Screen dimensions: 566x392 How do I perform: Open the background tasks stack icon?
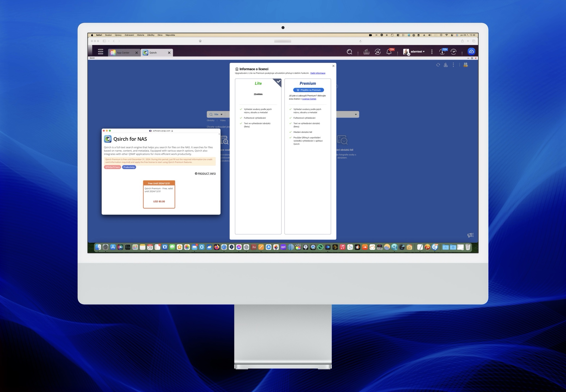coord(366,52)
